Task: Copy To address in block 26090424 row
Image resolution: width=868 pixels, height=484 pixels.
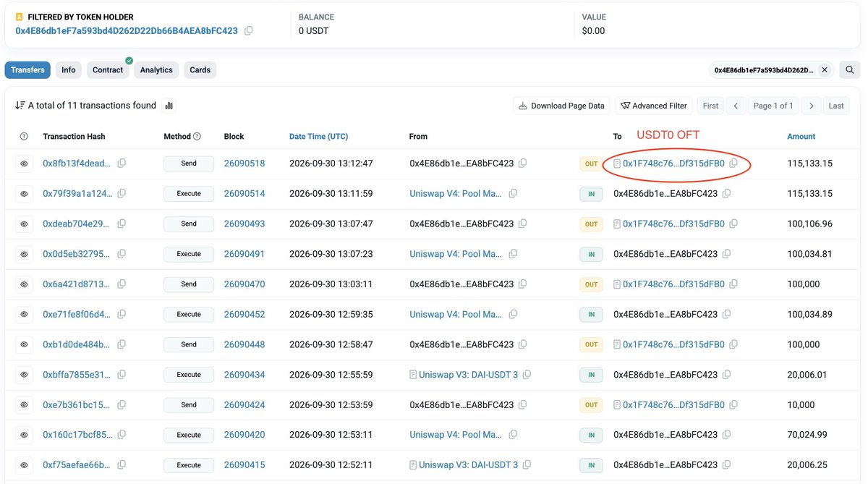Action: [x=733, y=405]
